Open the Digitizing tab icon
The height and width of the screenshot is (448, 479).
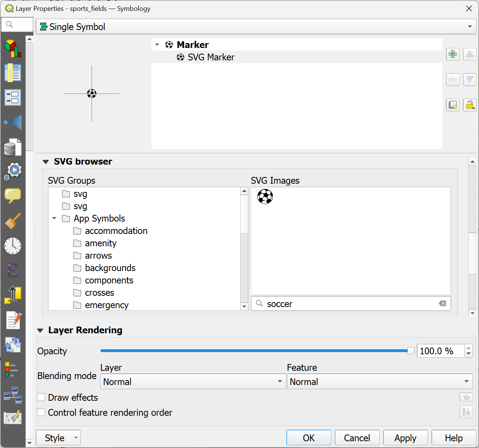(13, 418)
